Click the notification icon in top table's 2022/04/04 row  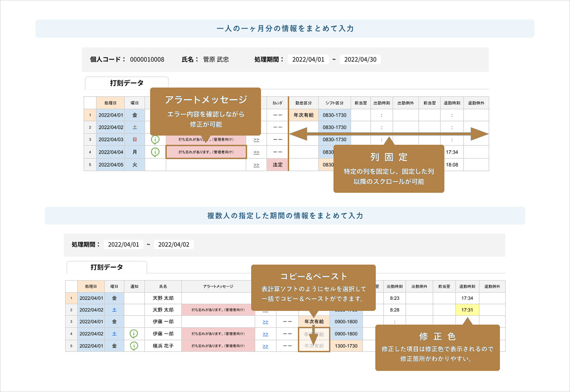[x=155, y=152]
